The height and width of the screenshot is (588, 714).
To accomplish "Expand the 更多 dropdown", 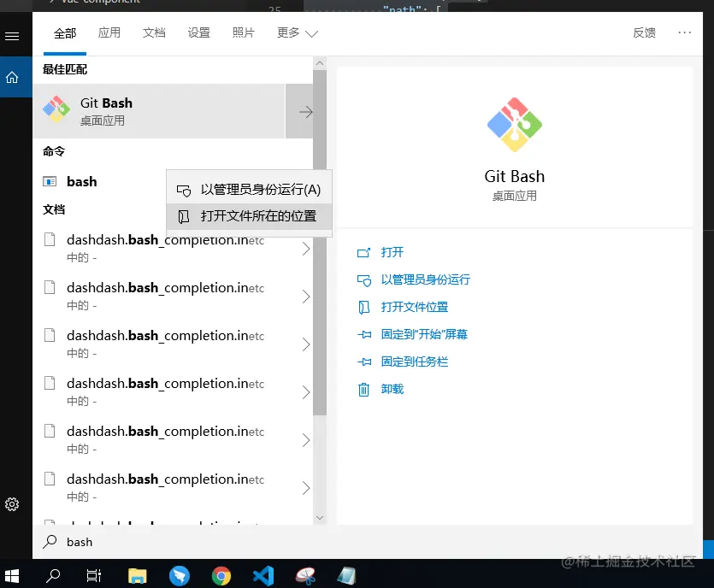I will (297, 32).
